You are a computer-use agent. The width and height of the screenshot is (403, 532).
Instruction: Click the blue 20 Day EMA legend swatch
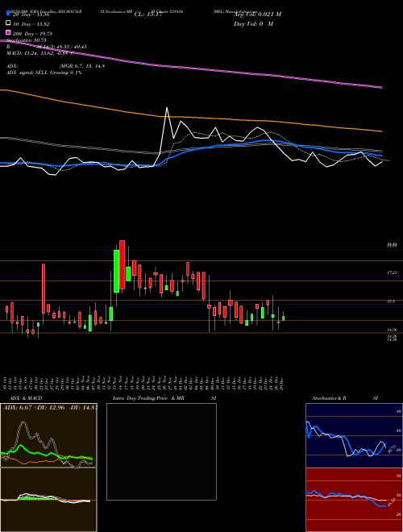[8, 14]
